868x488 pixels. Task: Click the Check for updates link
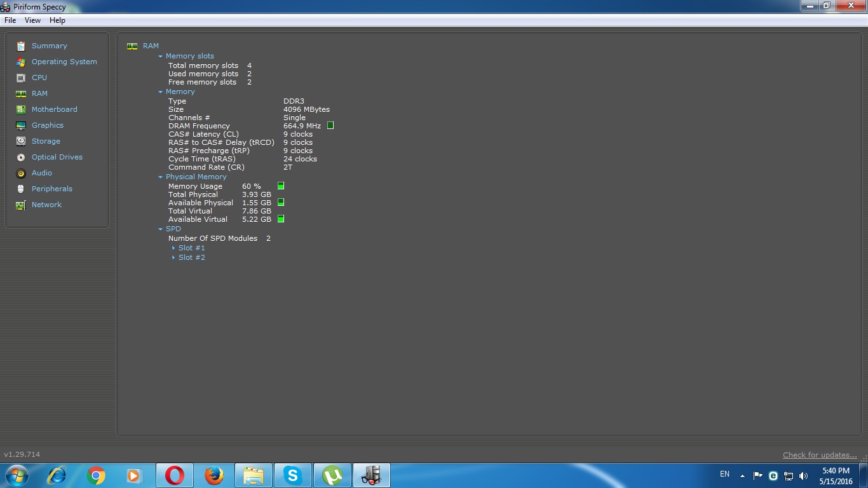[820, 455]
